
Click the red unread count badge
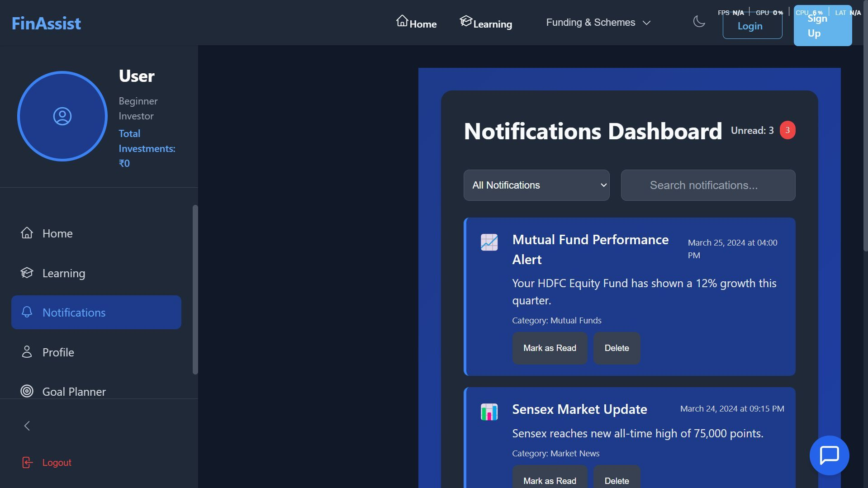(787, 130)
